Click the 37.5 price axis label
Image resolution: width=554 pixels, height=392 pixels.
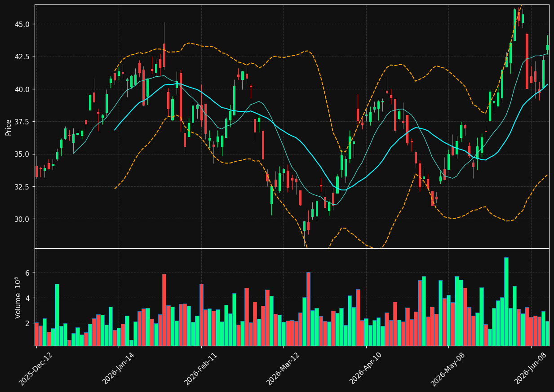pos(22,122)
